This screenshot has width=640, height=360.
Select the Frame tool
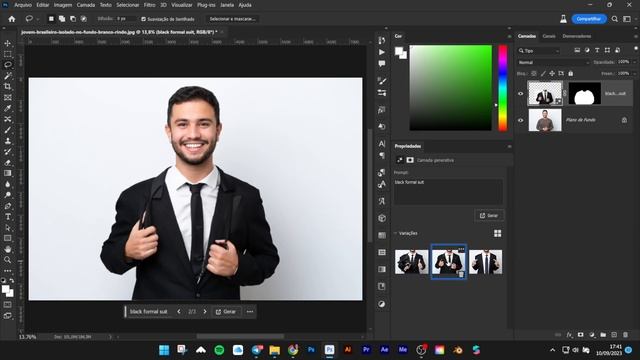8,97
